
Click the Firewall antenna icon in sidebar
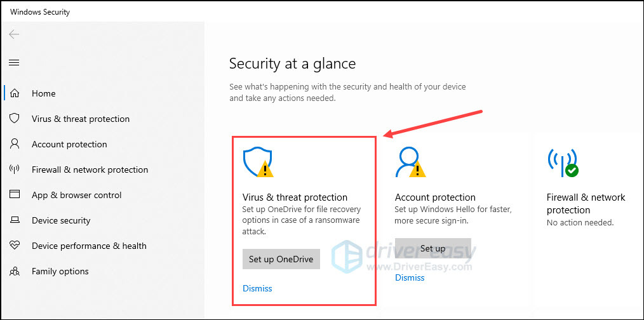pyautogui.click(x=15, y=170)
